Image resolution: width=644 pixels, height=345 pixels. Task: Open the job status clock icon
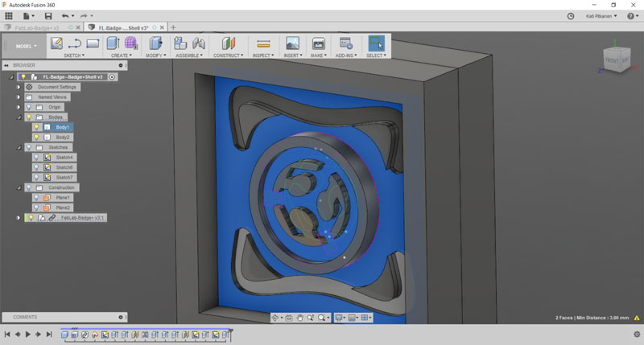coord(571,16)
